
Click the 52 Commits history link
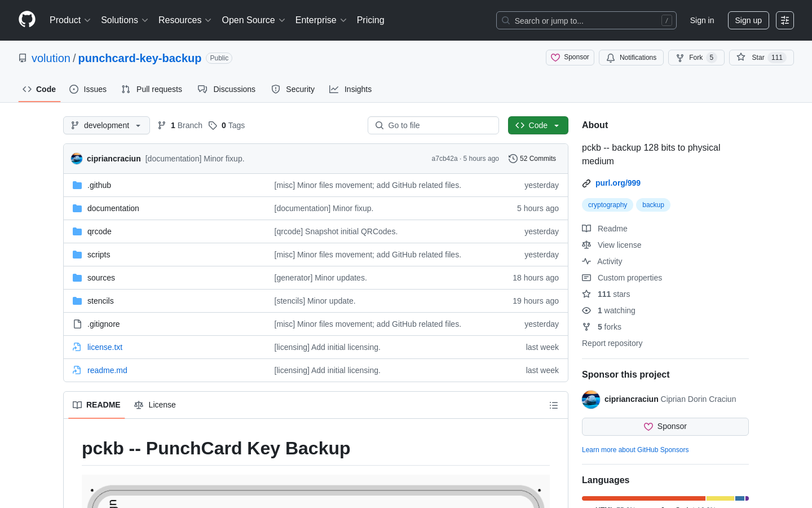[x=532, y=159]
